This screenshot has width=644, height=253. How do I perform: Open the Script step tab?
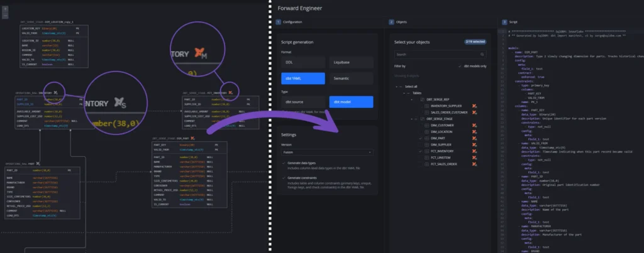tap(509, 22)
